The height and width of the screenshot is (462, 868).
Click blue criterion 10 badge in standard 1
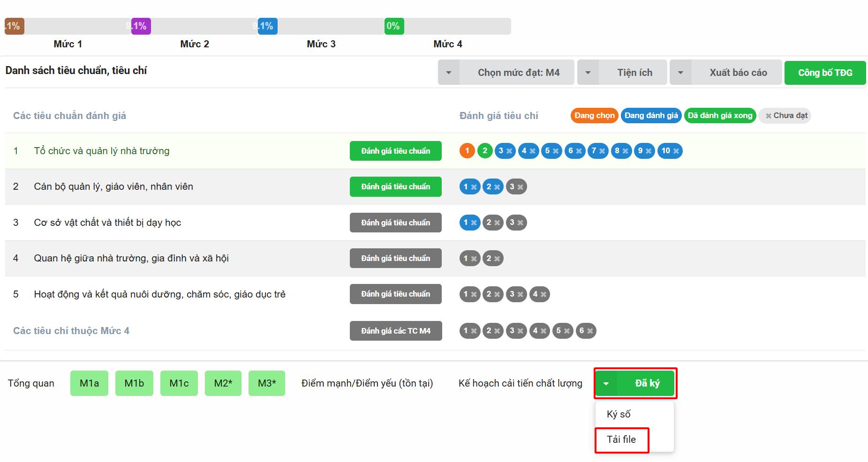pos(670,151)
